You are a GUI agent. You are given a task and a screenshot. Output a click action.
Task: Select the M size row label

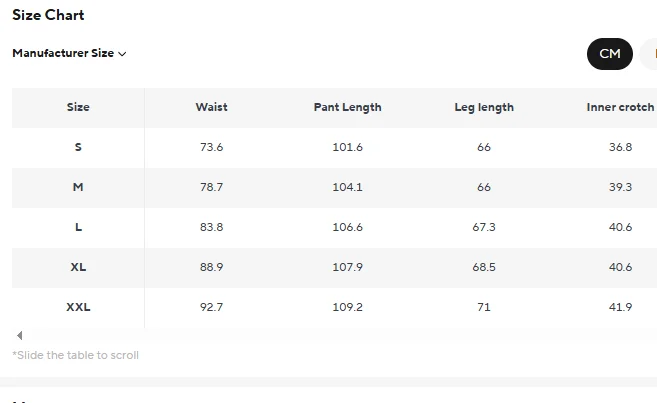[78, 187]
